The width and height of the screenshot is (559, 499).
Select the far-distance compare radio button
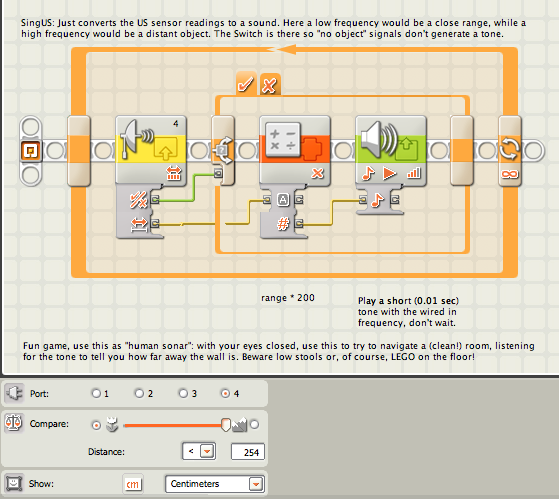coord(255,425)
